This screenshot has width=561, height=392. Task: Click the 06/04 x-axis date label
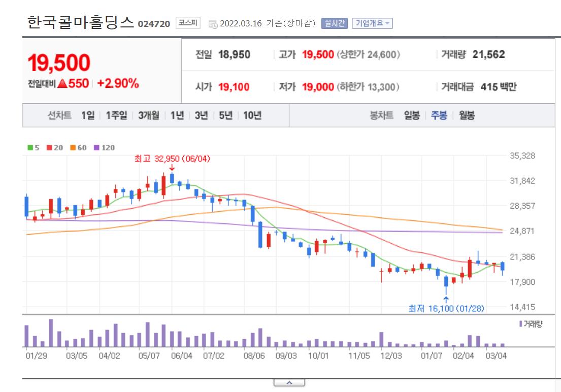point(182,356)
